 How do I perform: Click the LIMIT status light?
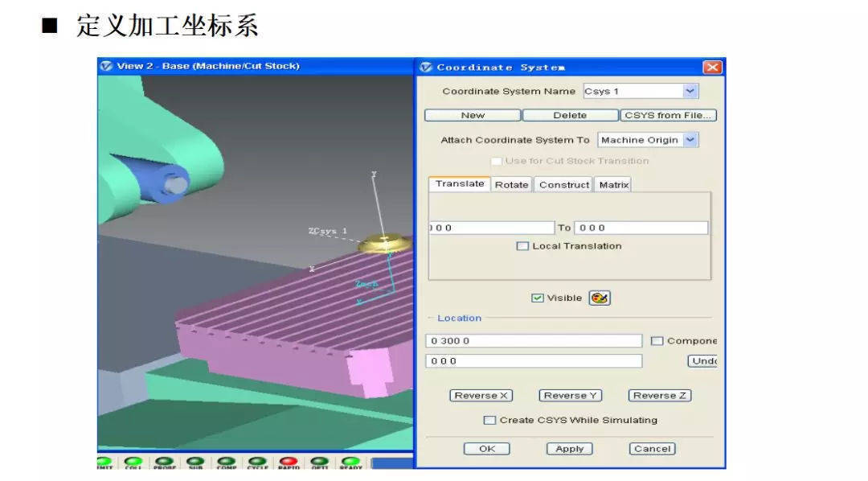104,462
